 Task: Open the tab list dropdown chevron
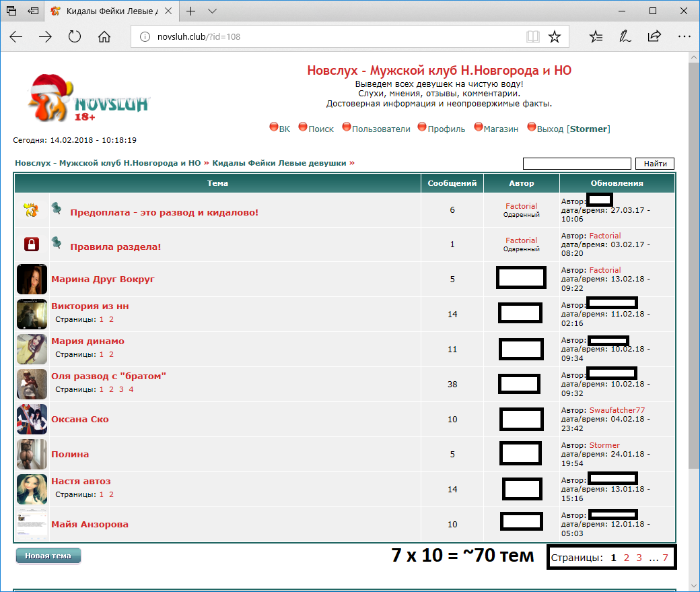[213, 11]
